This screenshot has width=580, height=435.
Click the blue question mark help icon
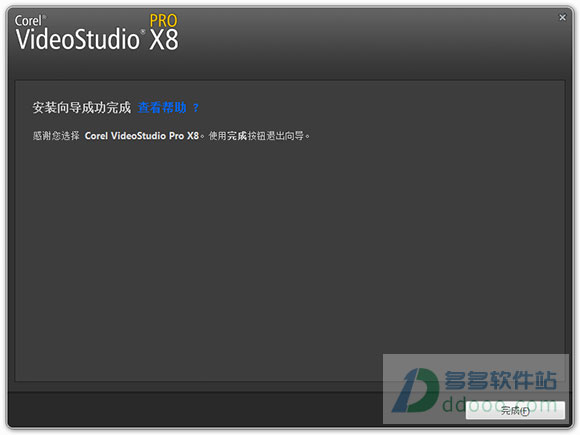pyautogui.click(x=196, y=108)
